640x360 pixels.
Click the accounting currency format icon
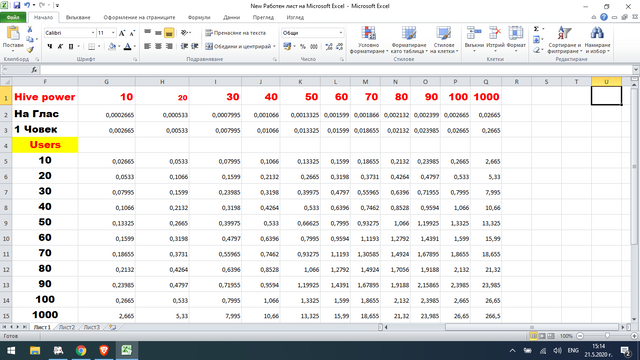click(x=287, y=47)
